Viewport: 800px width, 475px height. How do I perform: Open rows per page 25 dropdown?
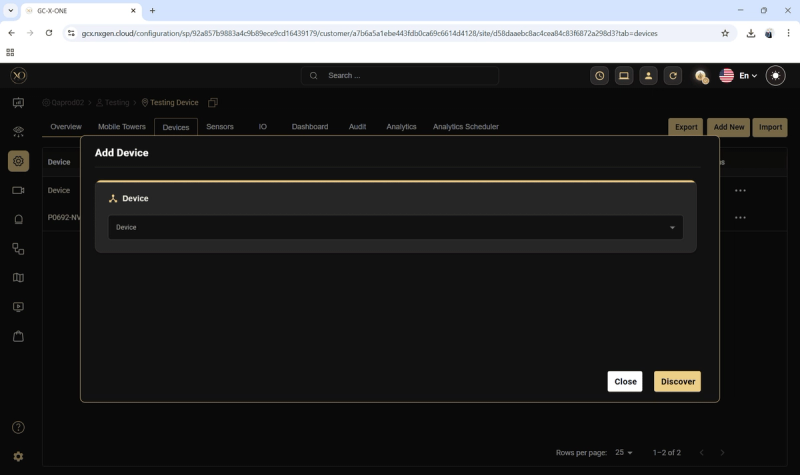pos(623,453)
